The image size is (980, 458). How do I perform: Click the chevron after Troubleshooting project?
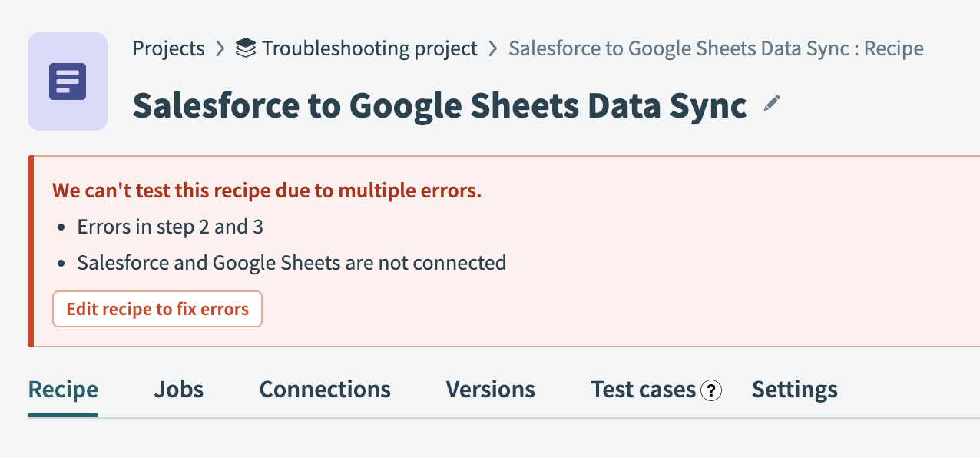pyautogui.click(x=493, y=48)
